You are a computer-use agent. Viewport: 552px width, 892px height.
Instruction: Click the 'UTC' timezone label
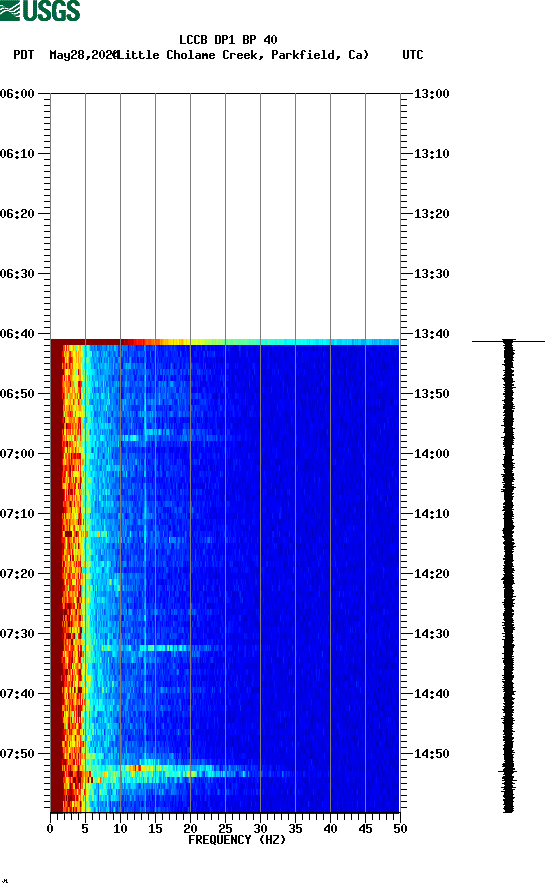point(413,55)
